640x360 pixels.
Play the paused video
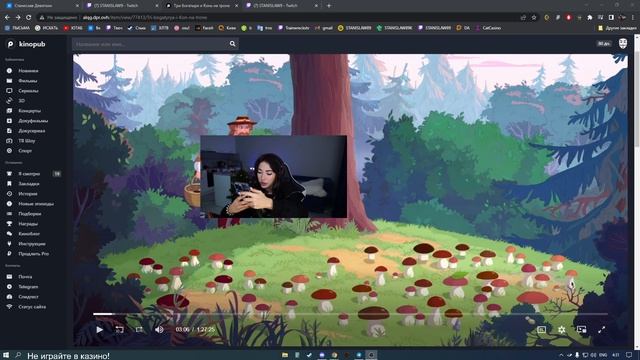99,329
